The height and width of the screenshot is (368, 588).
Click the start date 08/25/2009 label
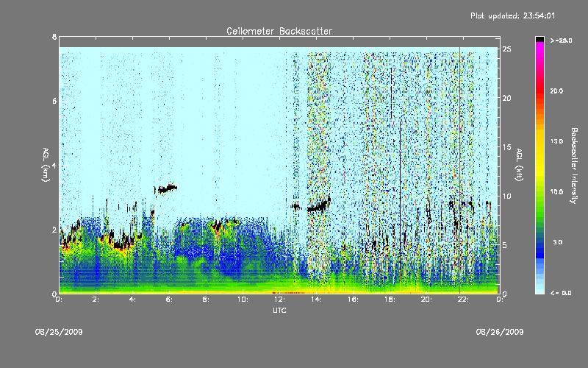tap(59, 332)
